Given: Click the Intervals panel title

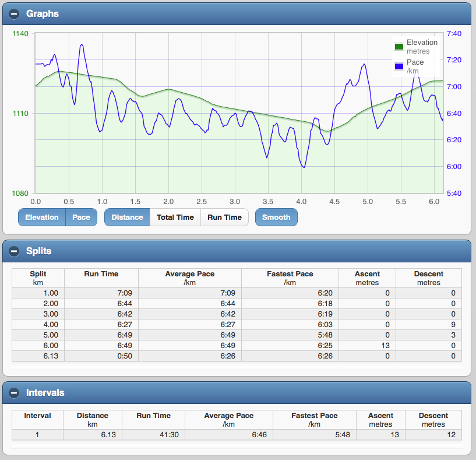Looking at the screenshot, I should [x=45, y=392].
